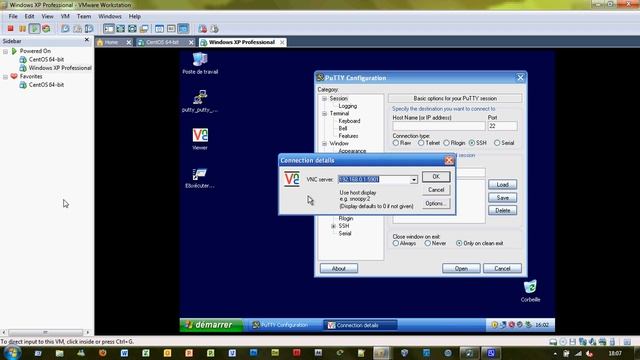The width and height of the screenshot is (640, 360).
Task: Click the Reset VM toolbar icon
Action: pyautogui.click(x=46, y=29)
